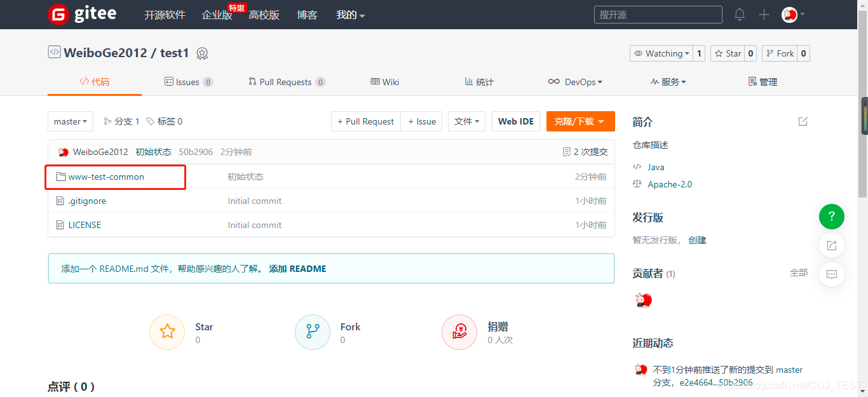Open the Web IDE button

(x=516, y=121)
